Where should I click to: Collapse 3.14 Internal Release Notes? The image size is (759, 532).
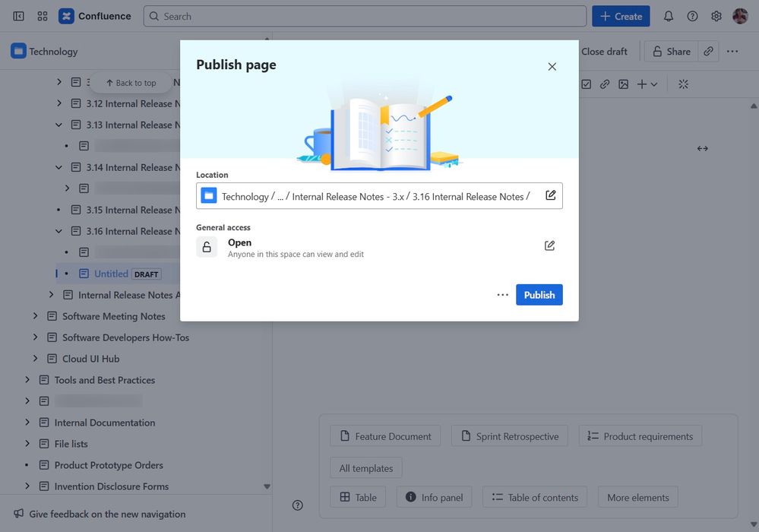59,167
